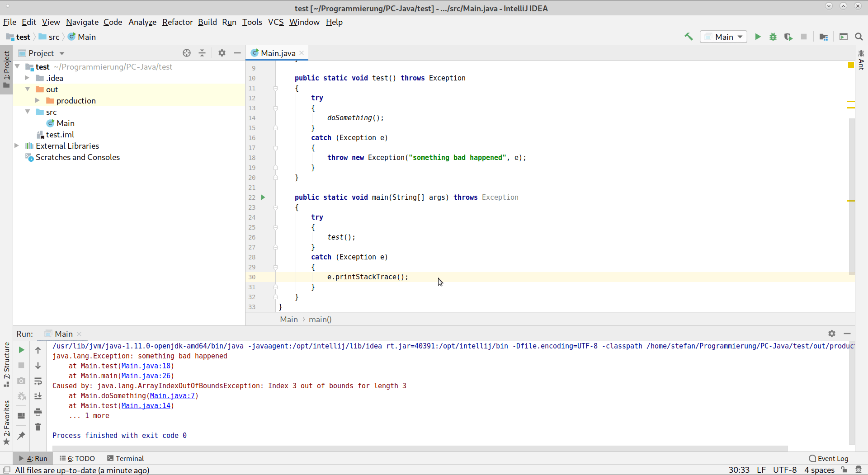Click the 4 spaces indent widget

click(819, 470)
